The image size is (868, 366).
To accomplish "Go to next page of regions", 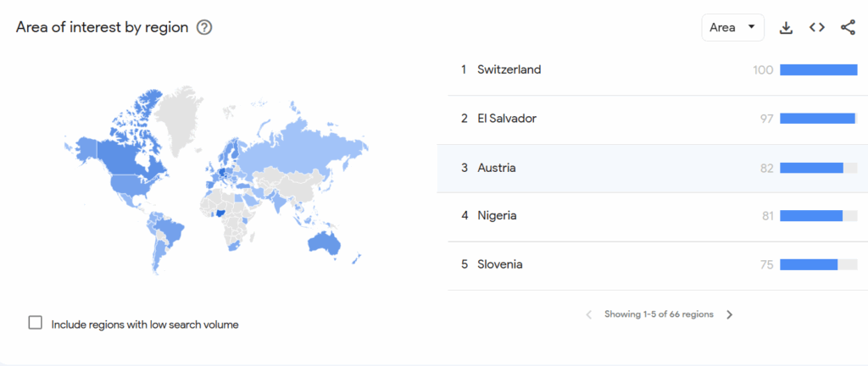I will (729, 314).
